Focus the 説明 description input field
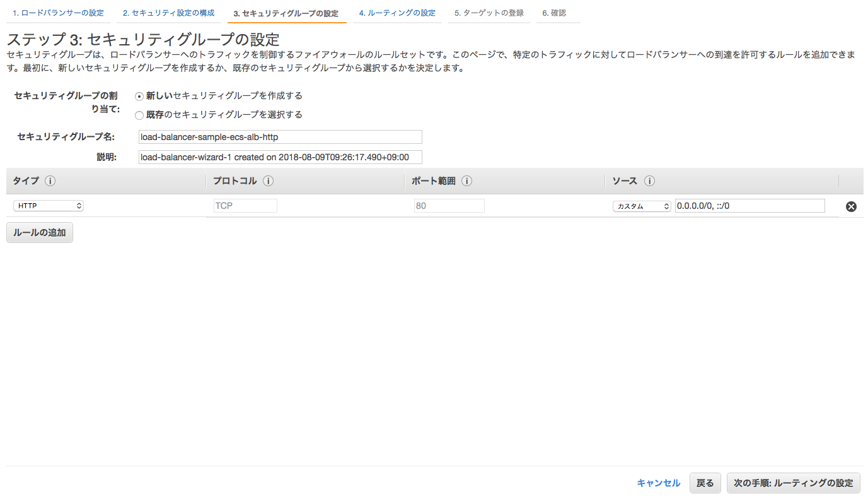This screenshot has height=501, width=868. pos(281,157)
